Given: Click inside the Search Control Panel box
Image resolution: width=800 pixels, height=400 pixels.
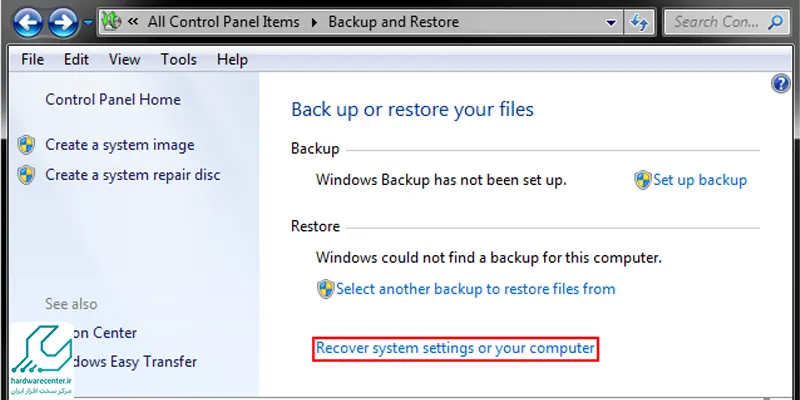Looking at the screenshot, I should tap(717, 22).
